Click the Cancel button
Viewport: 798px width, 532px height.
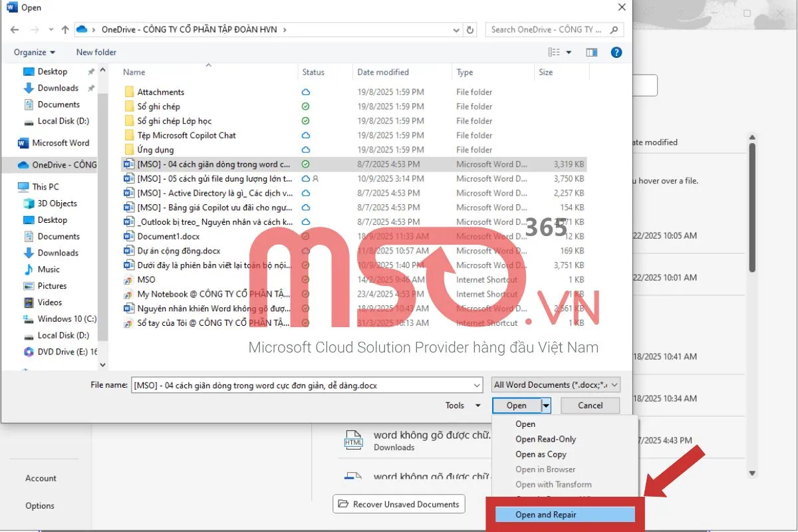pyautogui.click(x=590, y=406)
